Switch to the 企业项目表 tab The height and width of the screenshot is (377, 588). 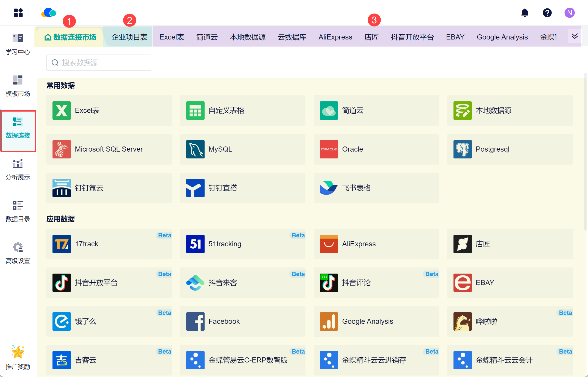click(x=129, y=37)
